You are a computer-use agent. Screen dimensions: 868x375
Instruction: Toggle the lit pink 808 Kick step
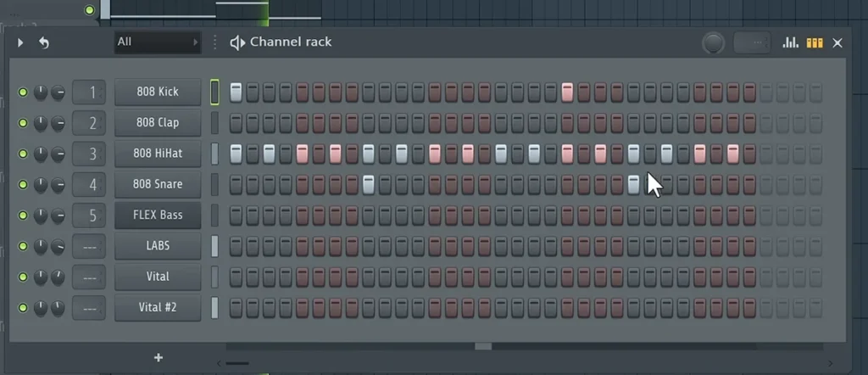(x=567, y=92)
